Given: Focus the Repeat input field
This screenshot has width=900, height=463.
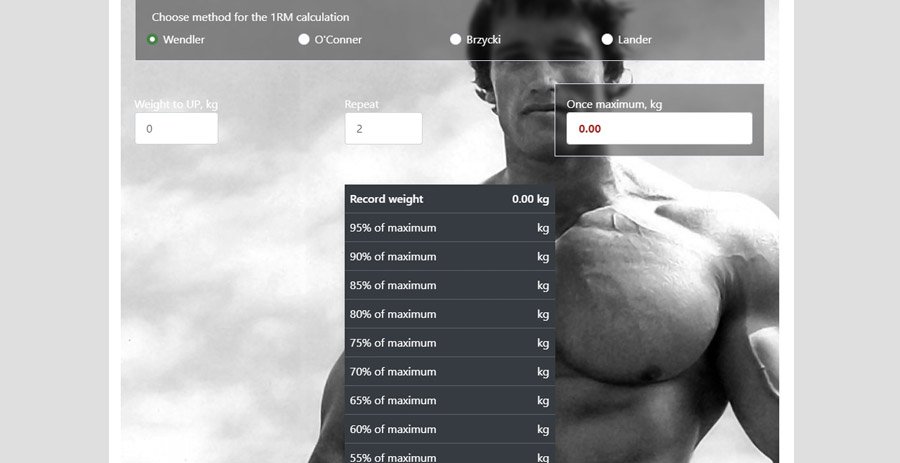Looking at the screenshot, I should (383, 129).
